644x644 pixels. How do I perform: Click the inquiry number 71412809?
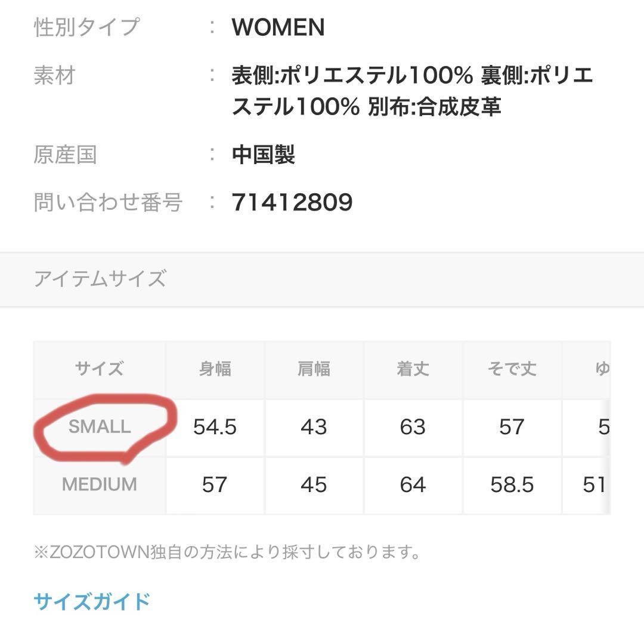click(292, 202)
